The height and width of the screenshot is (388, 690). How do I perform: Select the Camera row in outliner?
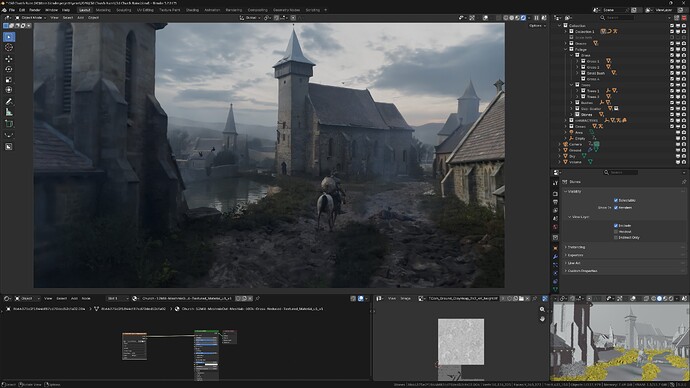tap(575, 144)
